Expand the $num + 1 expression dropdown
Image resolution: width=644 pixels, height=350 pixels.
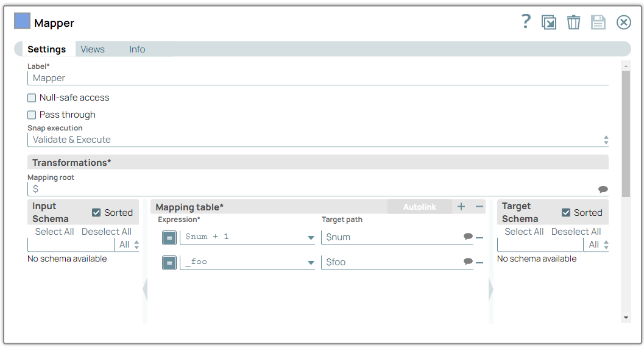click(311, 237)
